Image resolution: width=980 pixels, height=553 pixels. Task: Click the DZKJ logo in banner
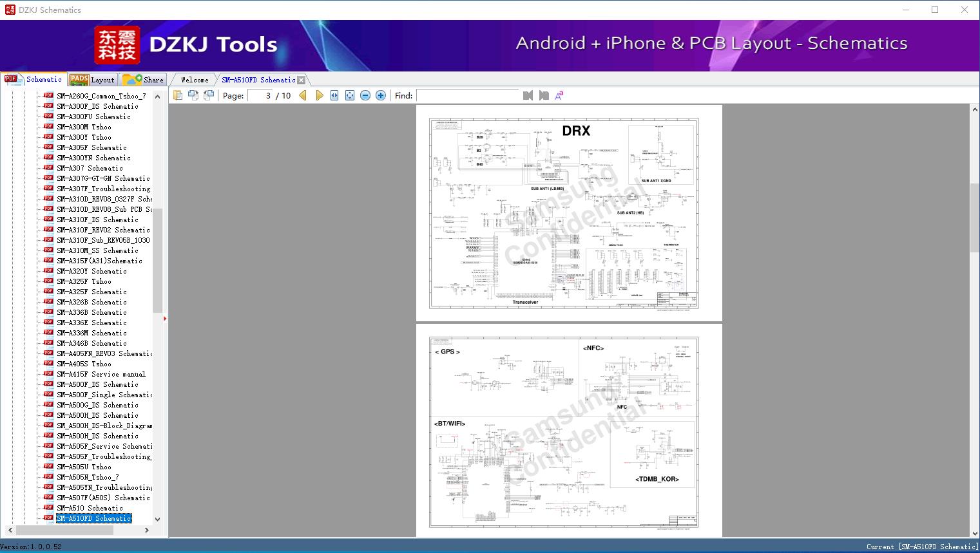[117, 45]
